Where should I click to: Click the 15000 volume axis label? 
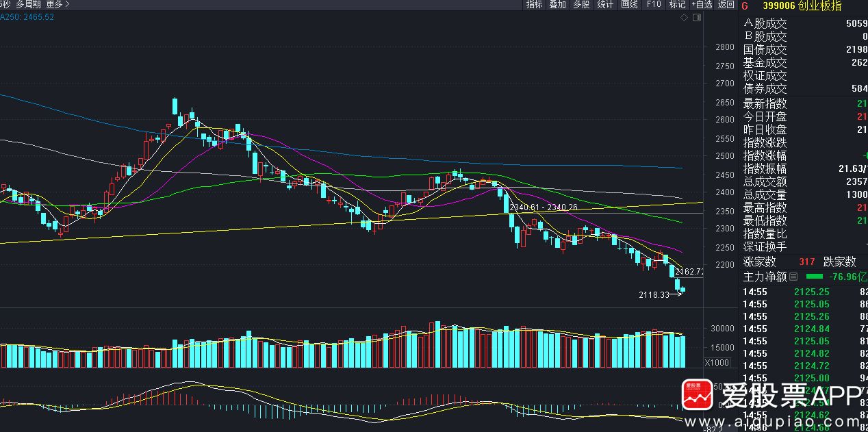[723, 348]
